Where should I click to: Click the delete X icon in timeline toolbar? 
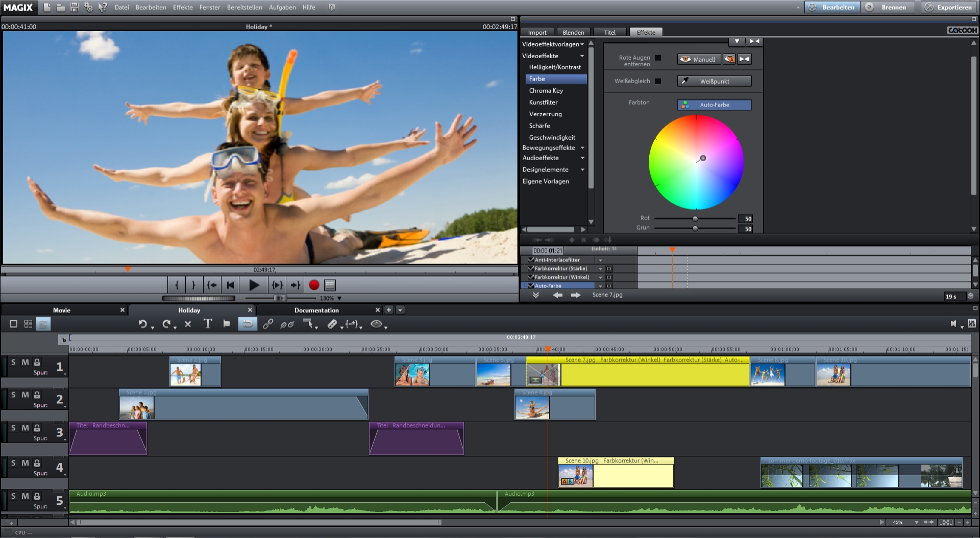(x=188, y=324)
